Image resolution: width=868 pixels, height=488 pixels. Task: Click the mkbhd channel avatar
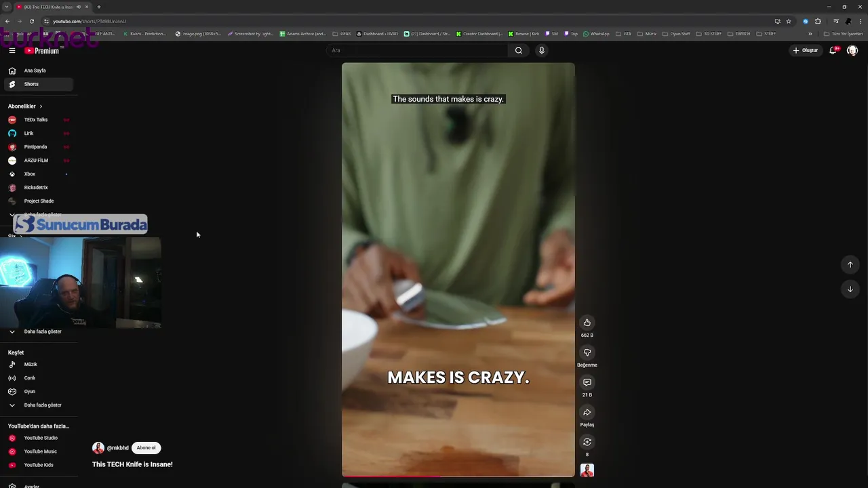[98, 448]
